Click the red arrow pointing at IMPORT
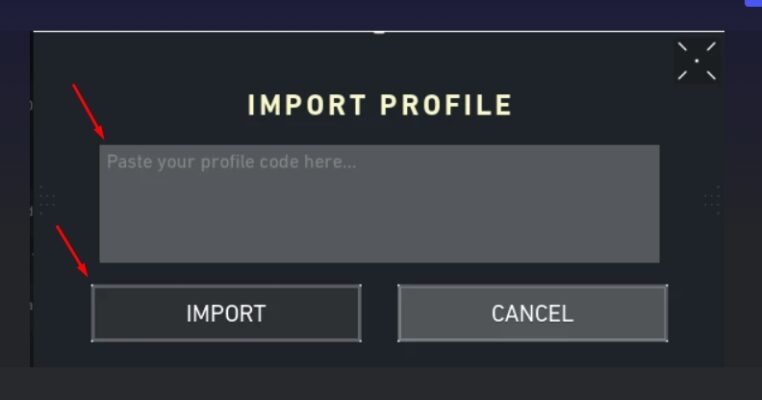762x400 pixels. point(72,251)
